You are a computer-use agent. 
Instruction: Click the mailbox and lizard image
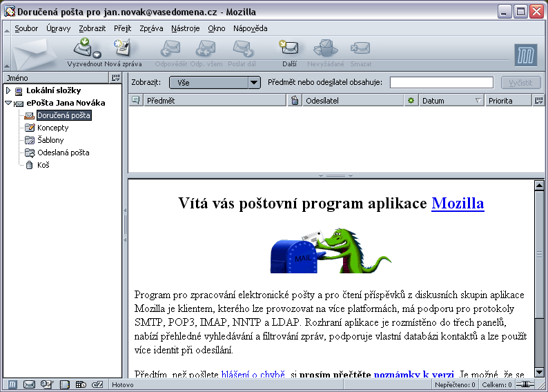(x=331, y=250)
